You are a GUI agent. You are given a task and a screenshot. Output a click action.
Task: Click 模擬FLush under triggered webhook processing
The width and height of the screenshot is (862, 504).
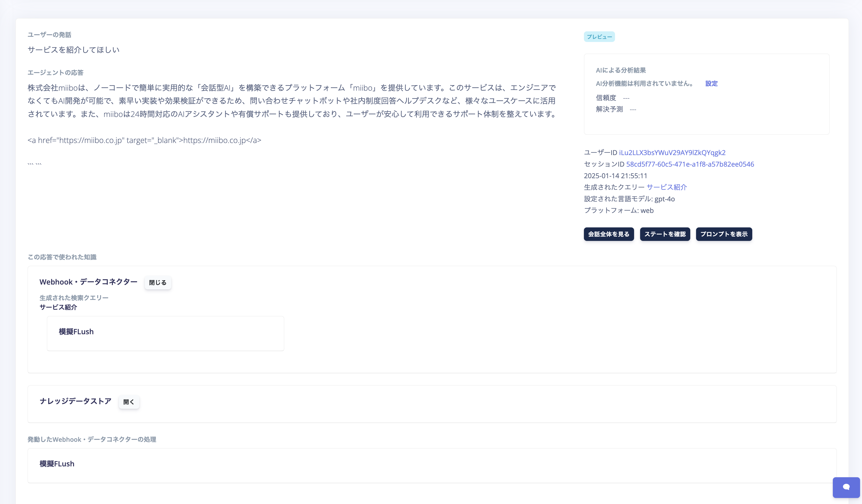coord(57,464)
